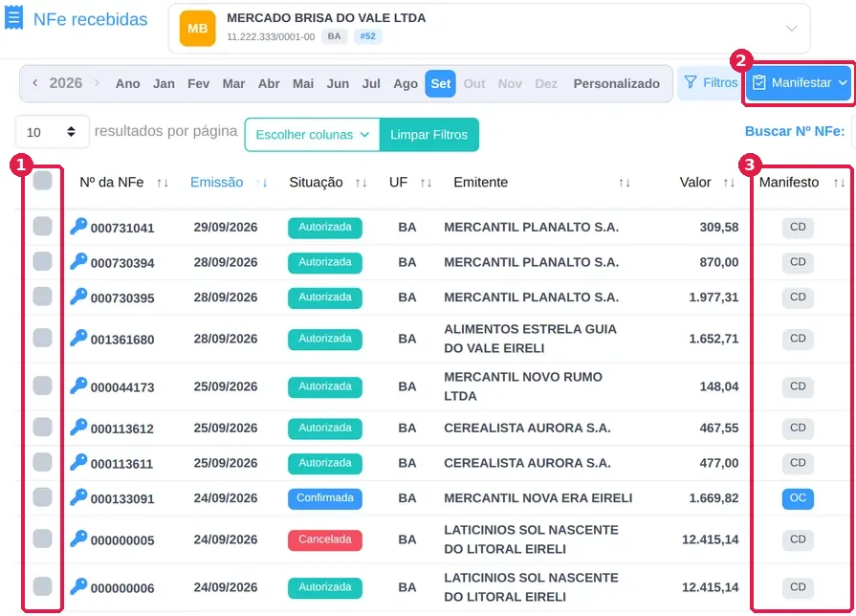
Task: Expand the Mercado Brisa do Vale company selector
Action: [489, 29]
